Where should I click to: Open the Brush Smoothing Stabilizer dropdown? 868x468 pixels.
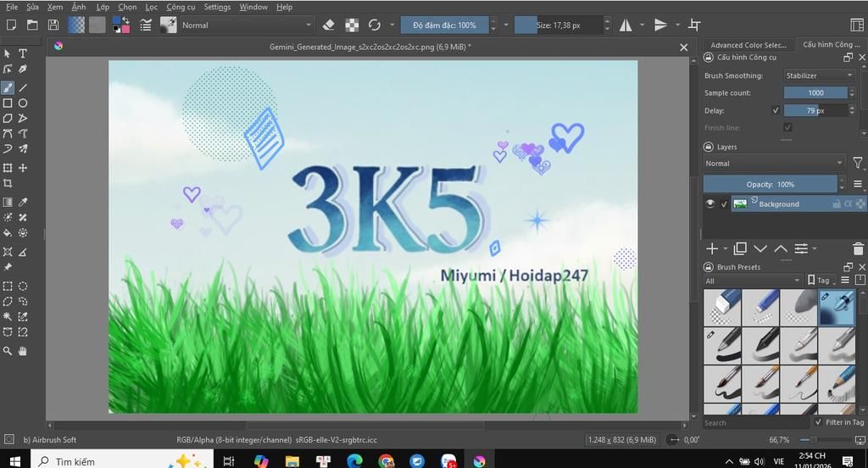[x=819, y=75]
